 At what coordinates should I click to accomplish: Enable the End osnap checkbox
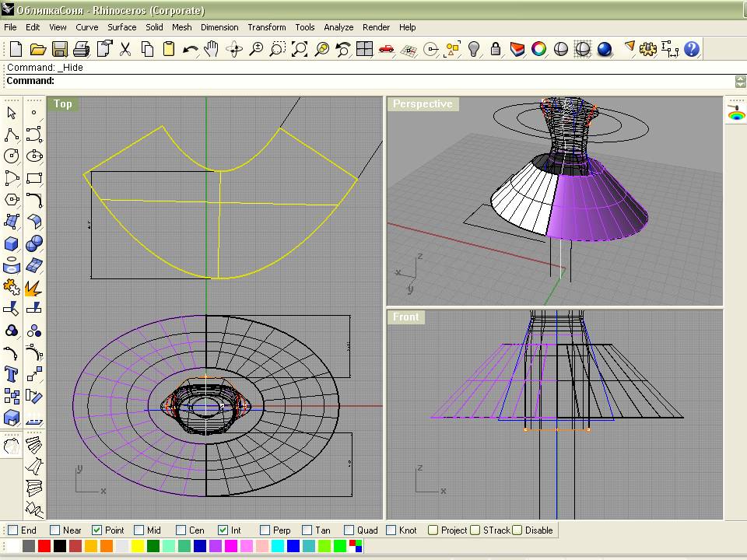12,530
